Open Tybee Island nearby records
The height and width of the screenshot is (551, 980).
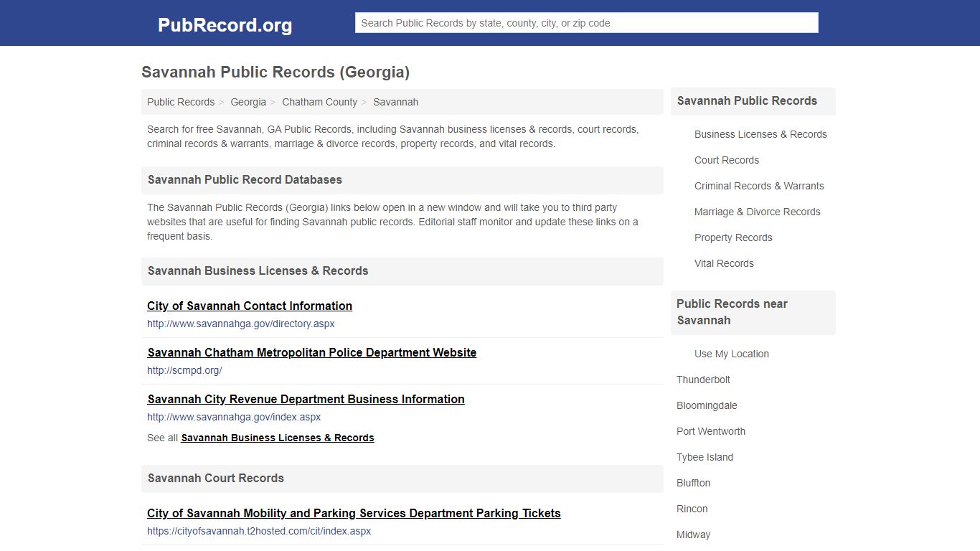705,457
